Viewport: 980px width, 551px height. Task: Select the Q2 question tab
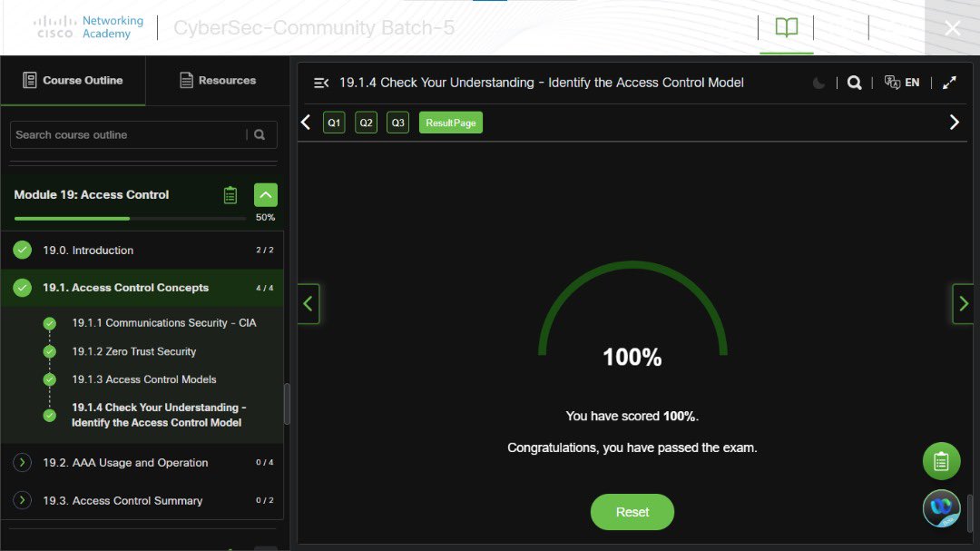pyautogui.click(x=367, y=123)
